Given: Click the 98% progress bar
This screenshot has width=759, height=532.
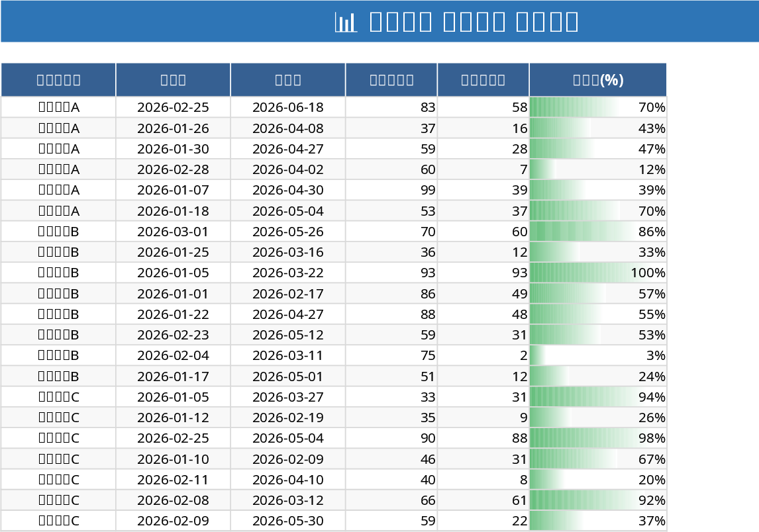Looking at the screenshot, I should (597, 438).
